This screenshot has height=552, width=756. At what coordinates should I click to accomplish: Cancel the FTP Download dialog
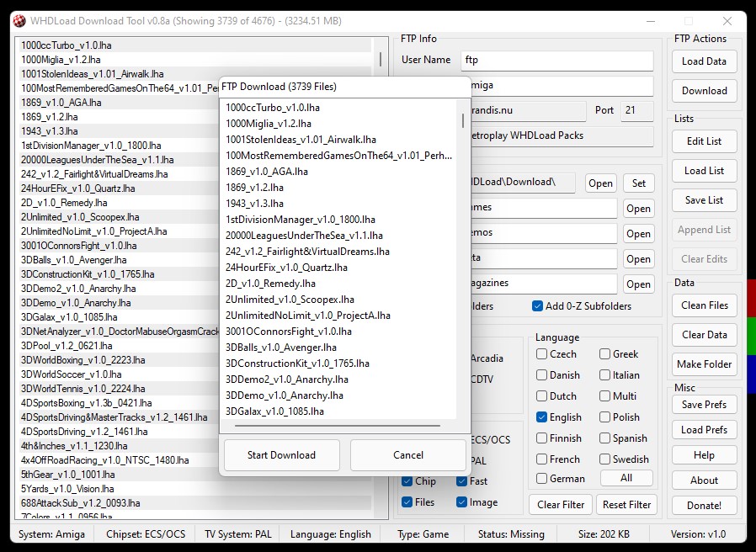tap(408, 455)
